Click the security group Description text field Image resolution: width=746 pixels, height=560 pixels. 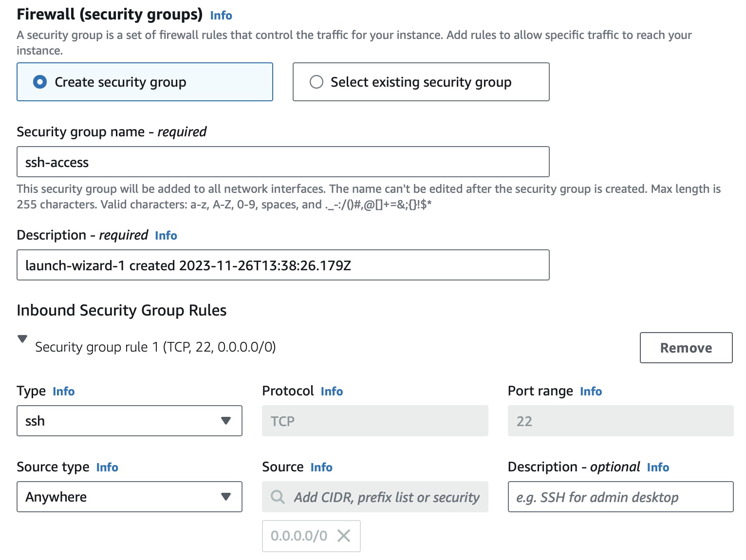(282, 265)
